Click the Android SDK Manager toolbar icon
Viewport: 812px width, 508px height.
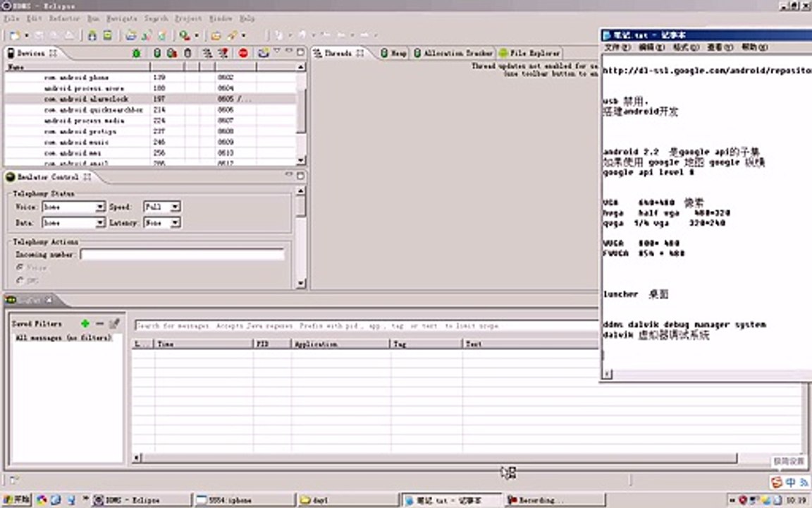click(x=92, y=35)
